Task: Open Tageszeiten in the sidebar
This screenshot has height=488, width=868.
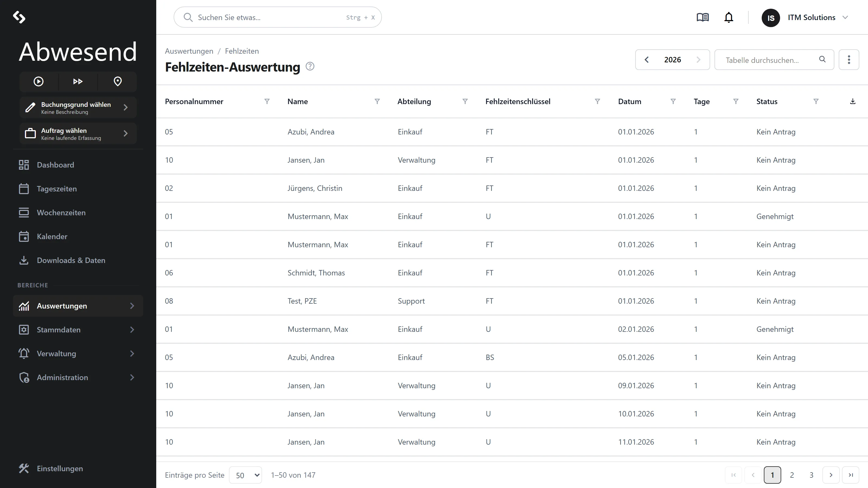Action: [x=78, y=189]
